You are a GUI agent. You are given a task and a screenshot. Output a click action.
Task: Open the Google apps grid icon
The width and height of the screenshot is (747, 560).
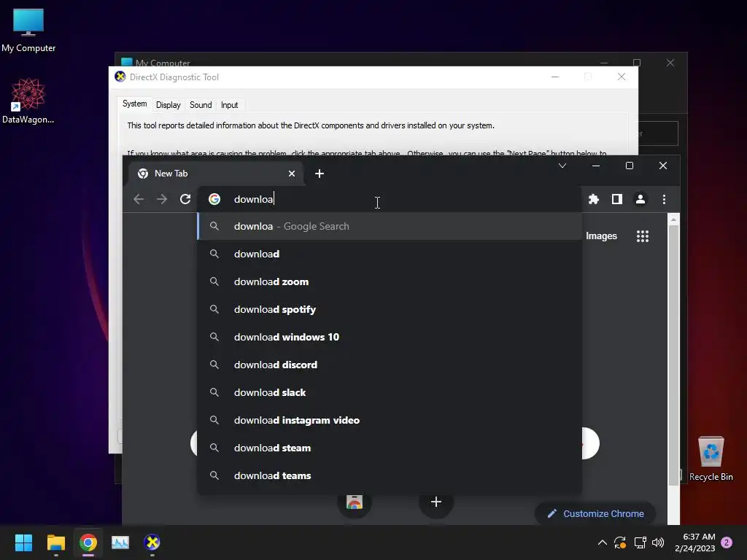click(x=643, y=236)
